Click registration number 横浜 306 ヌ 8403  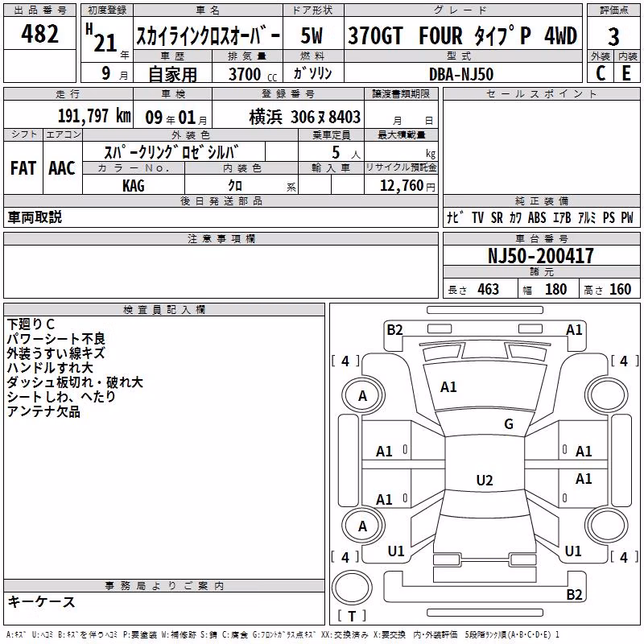coord(305,118)
